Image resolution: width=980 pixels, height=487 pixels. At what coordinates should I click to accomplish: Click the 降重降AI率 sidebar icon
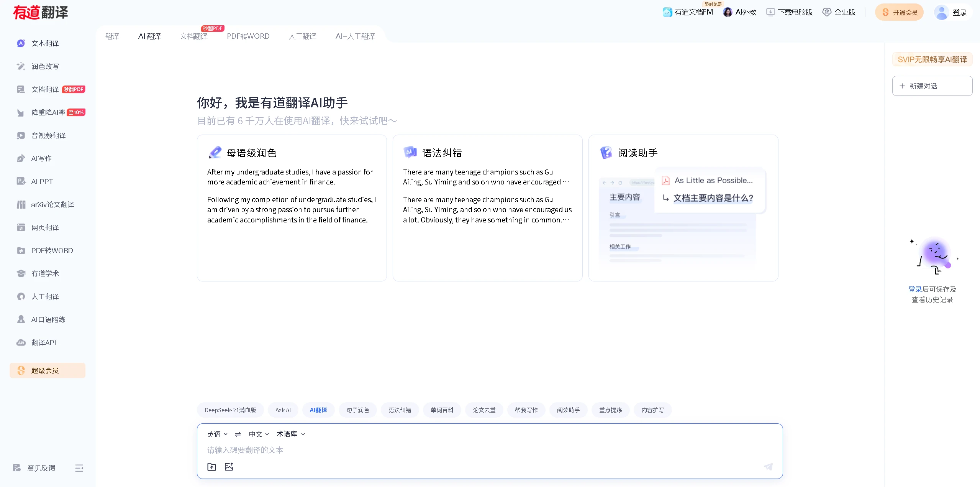21,112
